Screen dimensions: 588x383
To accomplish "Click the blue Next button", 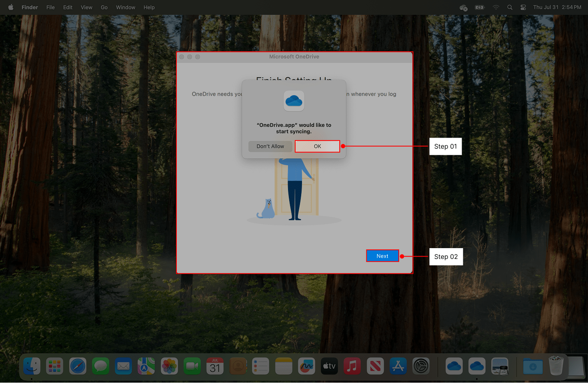I will click(382, 256).
